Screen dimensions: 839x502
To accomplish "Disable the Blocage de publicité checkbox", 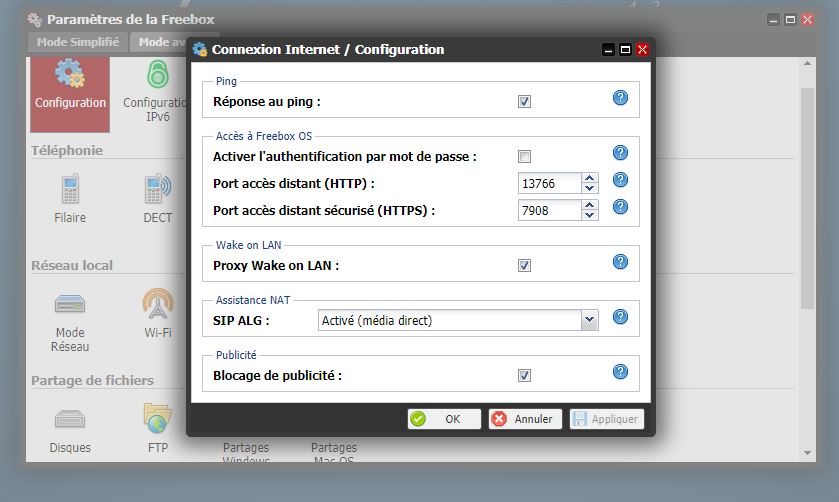I will [524, 376].
